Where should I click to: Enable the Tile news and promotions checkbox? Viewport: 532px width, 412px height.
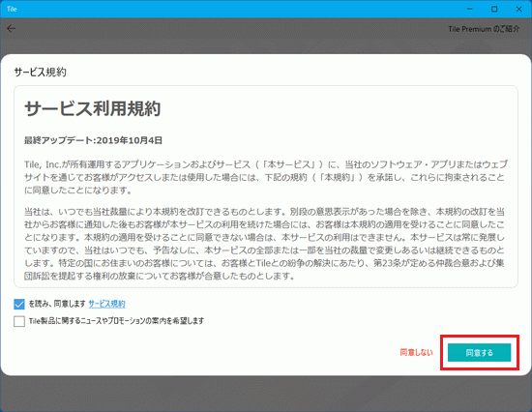click(19, 321)
